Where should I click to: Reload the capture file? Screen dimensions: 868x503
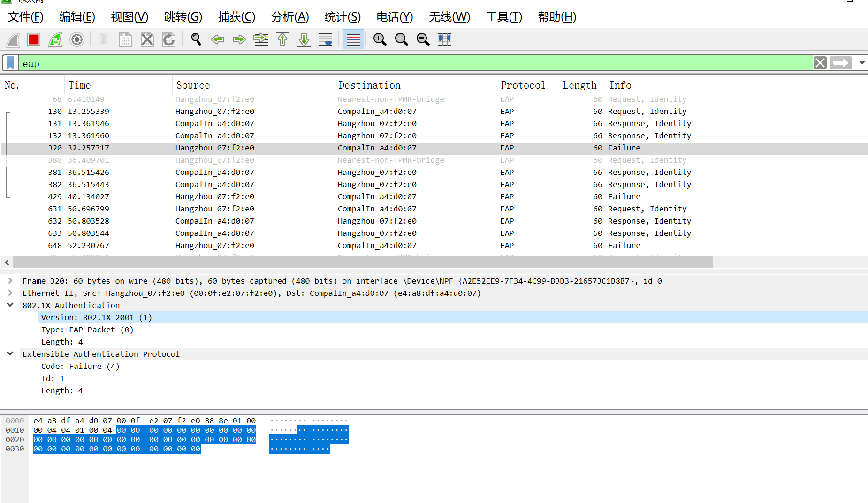[169, 39]
